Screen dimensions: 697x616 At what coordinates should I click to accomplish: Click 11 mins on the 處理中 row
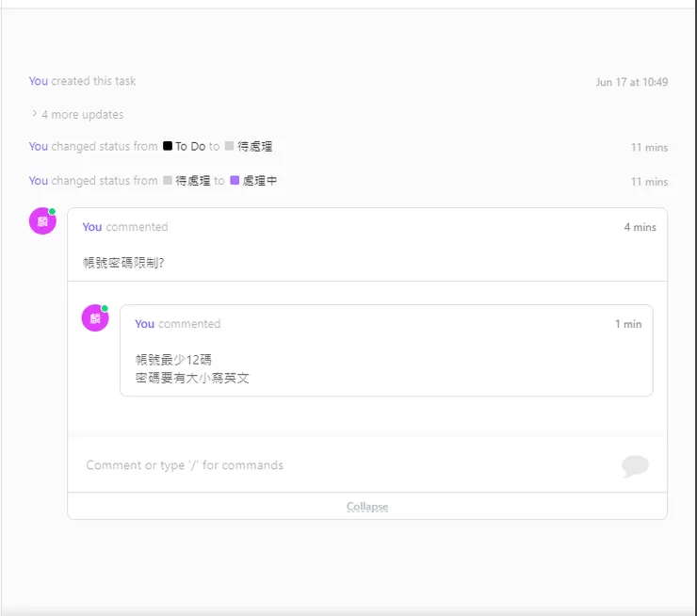tap(650, 182)
